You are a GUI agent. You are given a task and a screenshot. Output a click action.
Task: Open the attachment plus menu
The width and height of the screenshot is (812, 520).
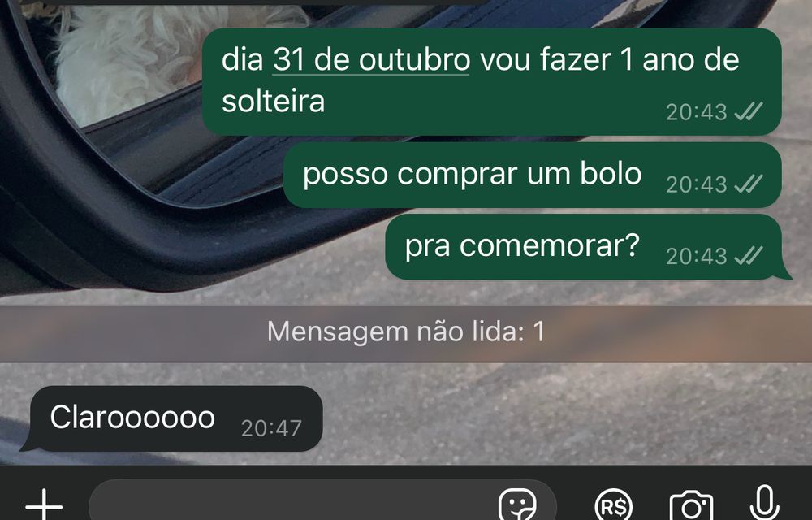[x=44, y=505]
